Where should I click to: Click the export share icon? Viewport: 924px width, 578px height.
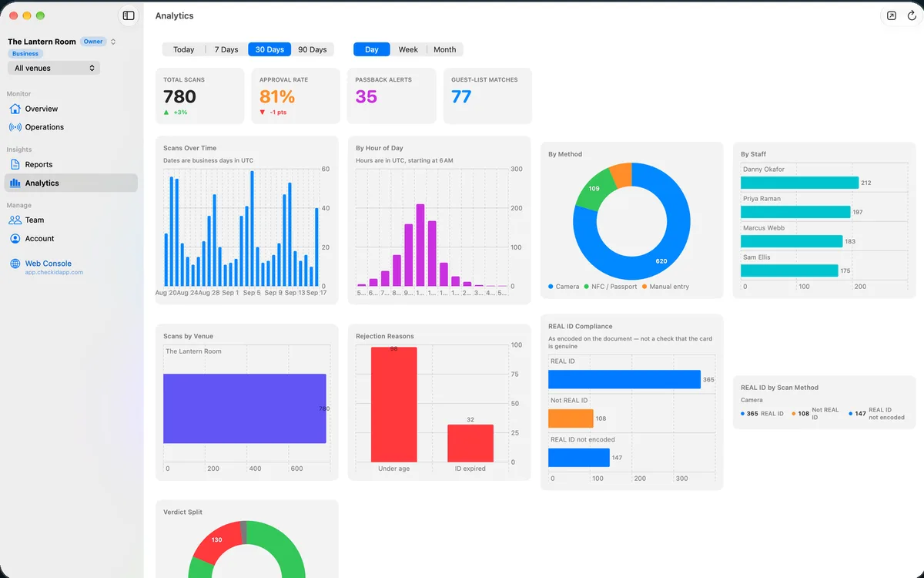892,15
